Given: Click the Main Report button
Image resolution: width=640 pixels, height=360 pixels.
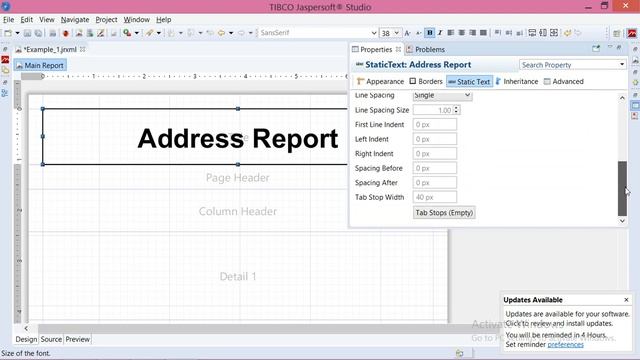Looking at the screenshot, I should [40, 65].
